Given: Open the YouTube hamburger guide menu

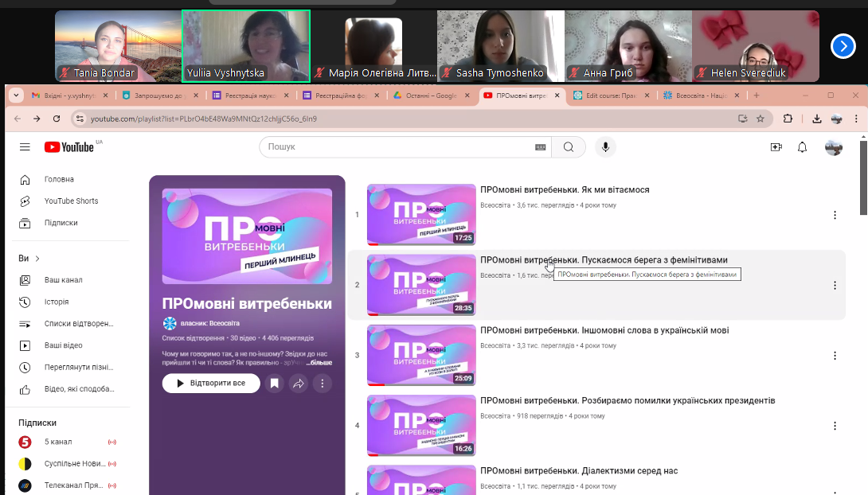Looking at the screenshot, I should 25,147.
